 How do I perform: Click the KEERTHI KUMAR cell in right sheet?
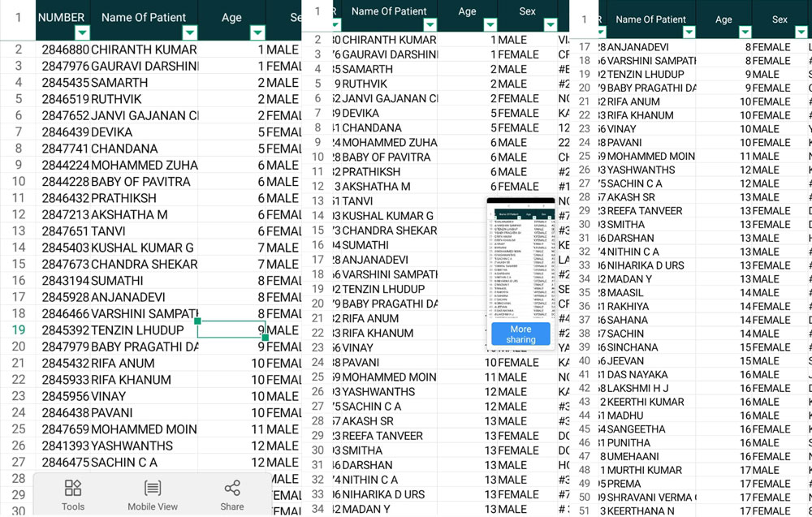click(x=646, y=402)
